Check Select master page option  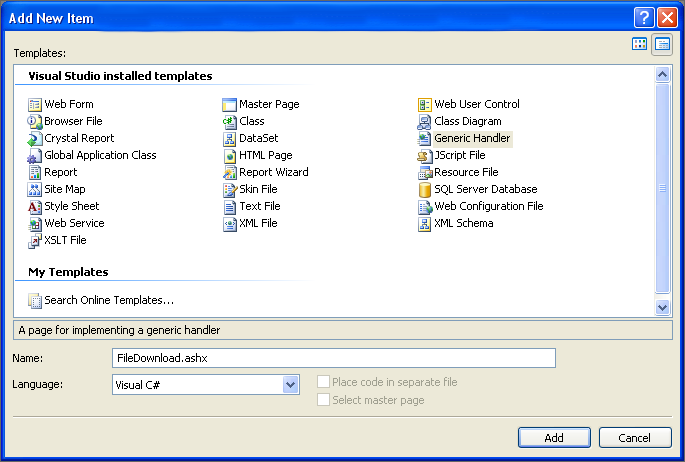[323, 400]
